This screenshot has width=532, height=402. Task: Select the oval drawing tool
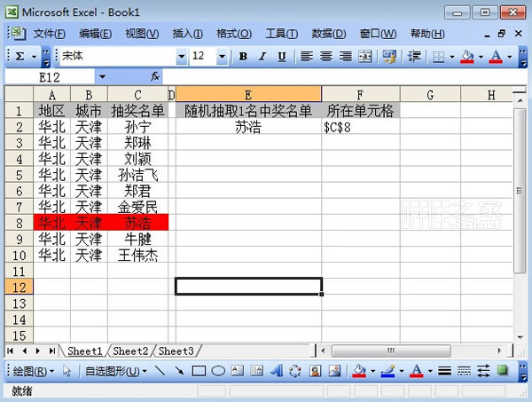(x=217, y=371)
